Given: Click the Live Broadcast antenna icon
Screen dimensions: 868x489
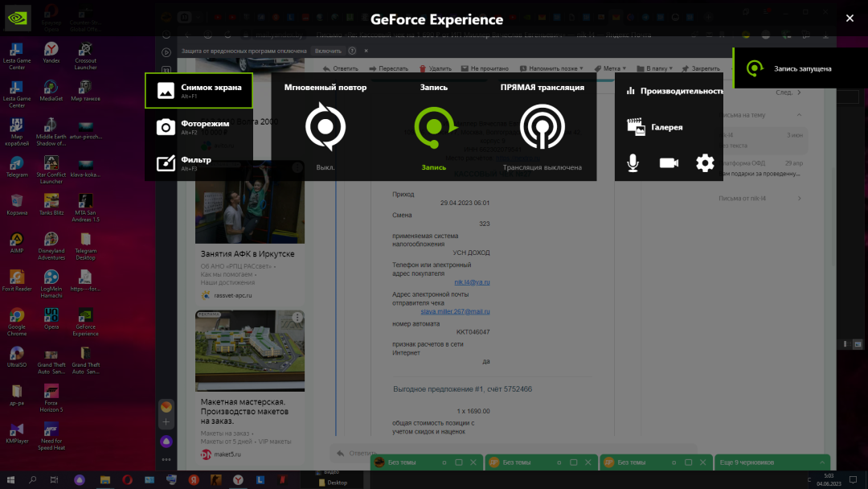Looking at the screenshot, I should pyautogui.click(x=542, y=127).
